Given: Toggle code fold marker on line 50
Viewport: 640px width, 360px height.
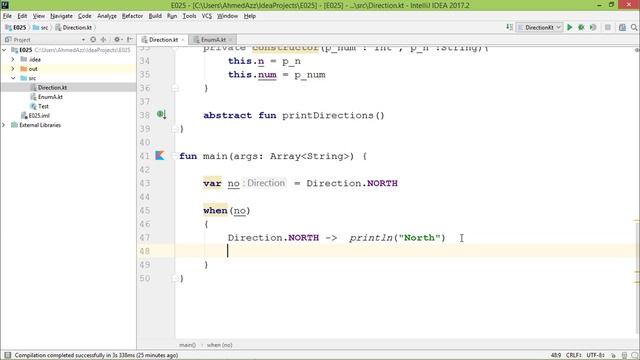Looking at the screenshot, I should coord(175,278).
